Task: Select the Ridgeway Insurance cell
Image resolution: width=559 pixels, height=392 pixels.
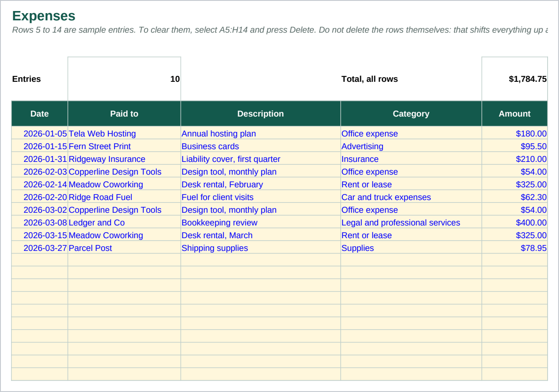Action: click(x=124, y=159)
